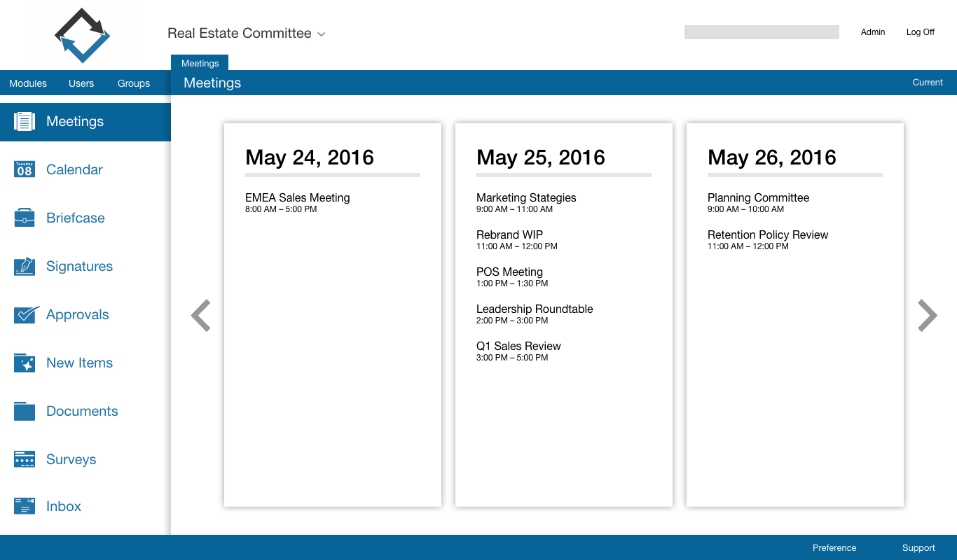
Task: Click the 2:00 PM – 3:00 PM time text
Action: point(512,321)
